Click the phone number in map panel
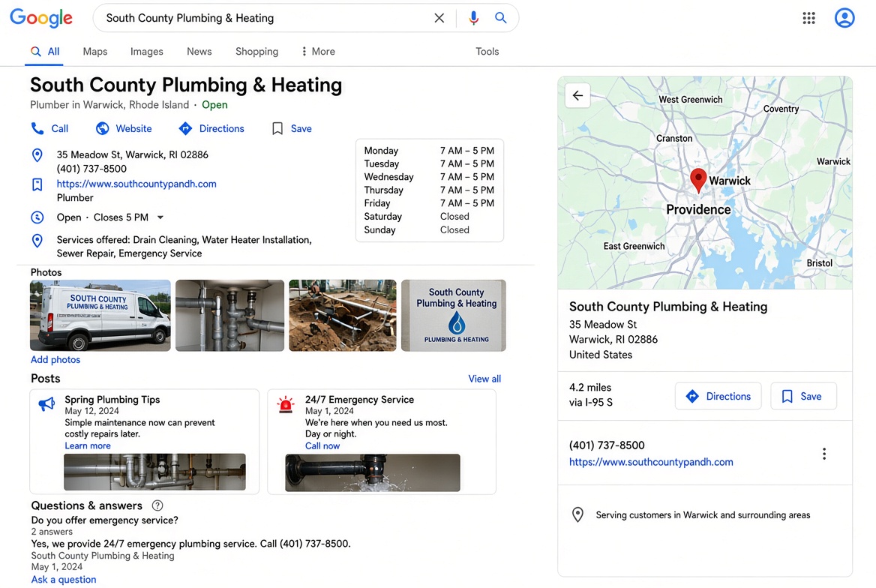This screenshot has height=588, width=876. [x=607, y=445]
